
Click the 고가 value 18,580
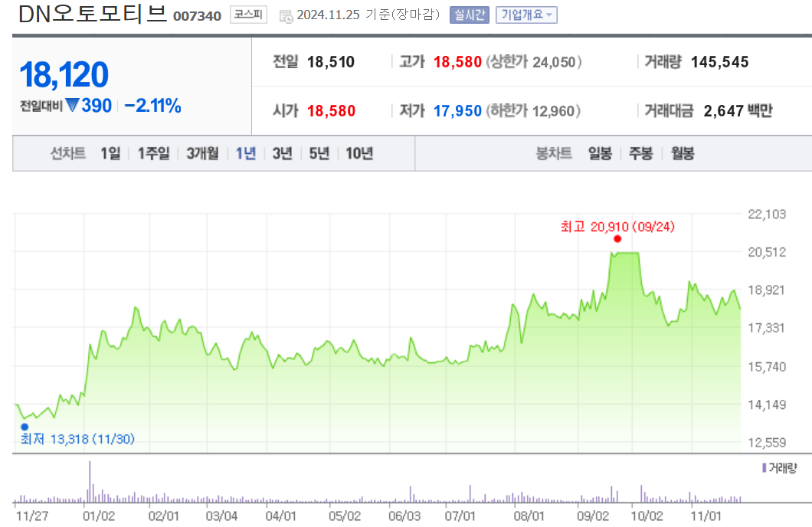tap(458, 62)
